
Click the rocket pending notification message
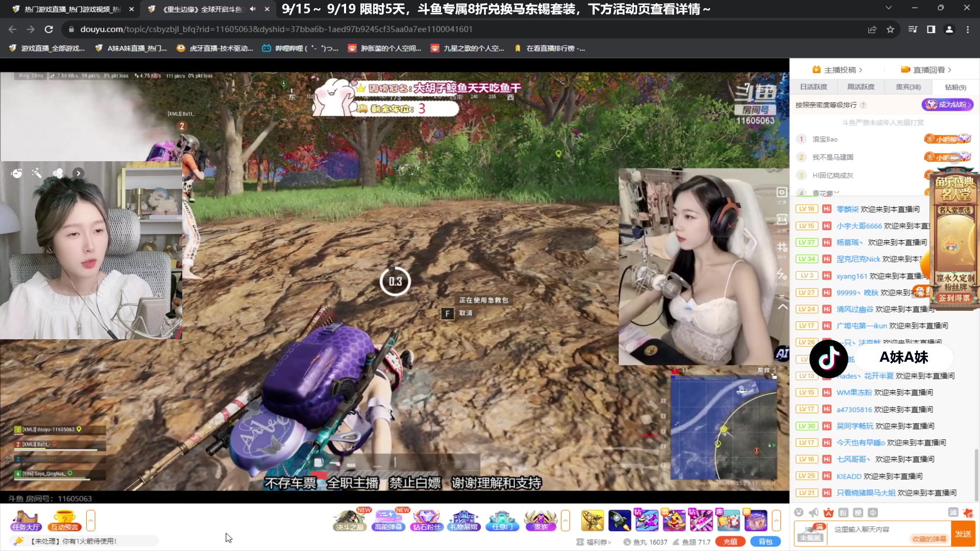[84, 541]
